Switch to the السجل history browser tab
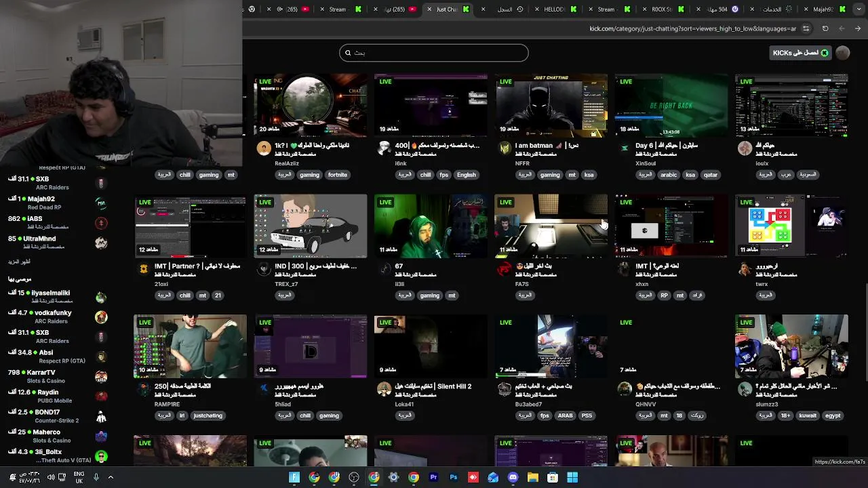This screenshot has height=488, width=868. (505, 9)
